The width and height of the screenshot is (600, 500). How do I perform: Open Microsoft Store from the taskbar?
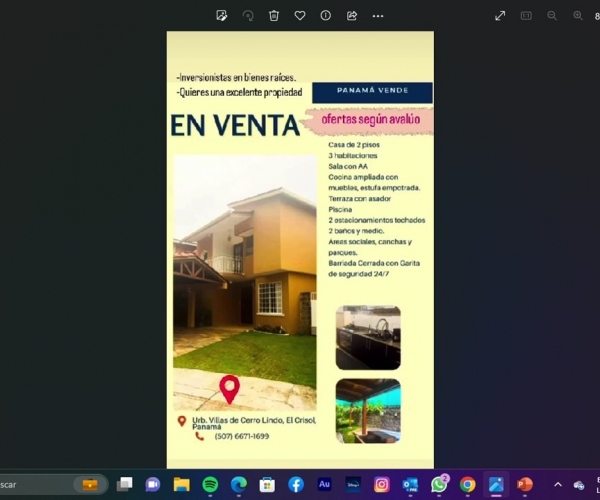pos(267,485)
